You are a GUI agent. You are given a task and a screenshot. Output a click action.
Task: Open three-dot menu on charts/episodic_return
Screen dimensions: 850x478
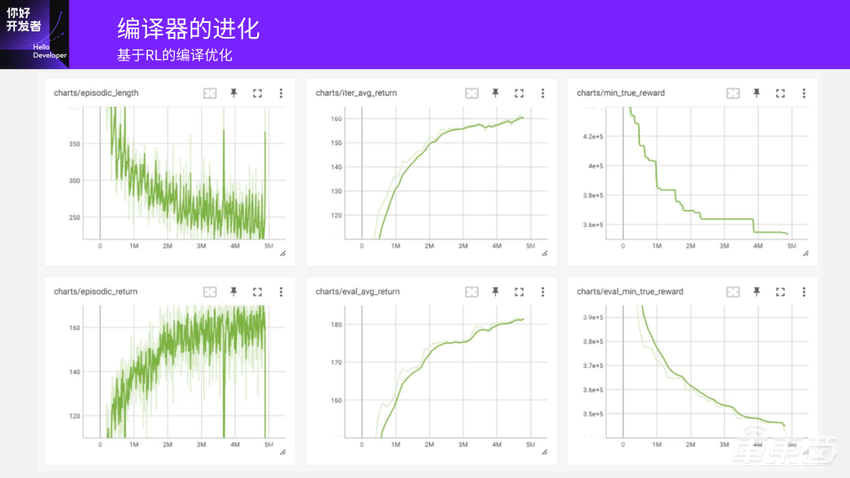point(281,292)
